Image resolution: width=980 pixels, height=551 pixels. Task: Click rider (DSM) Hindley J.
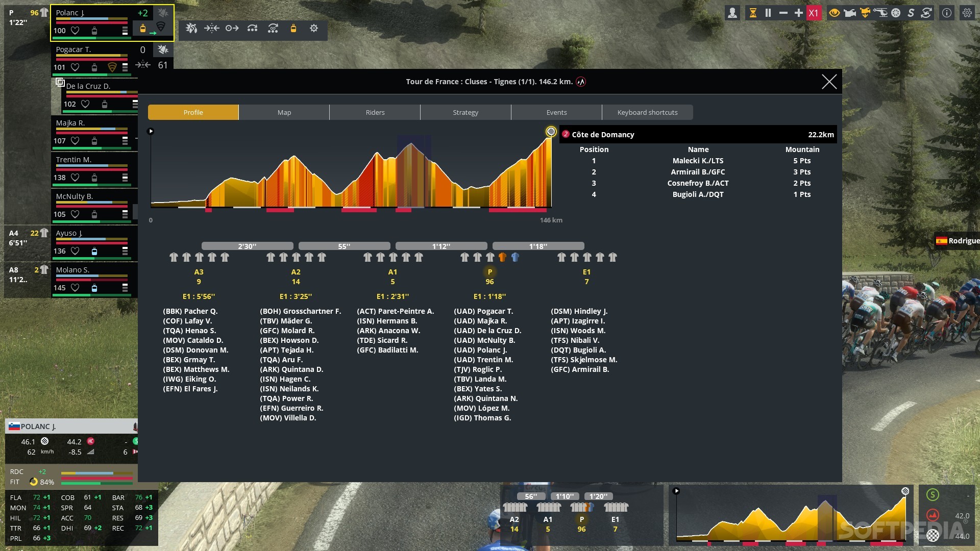[579, 311]
